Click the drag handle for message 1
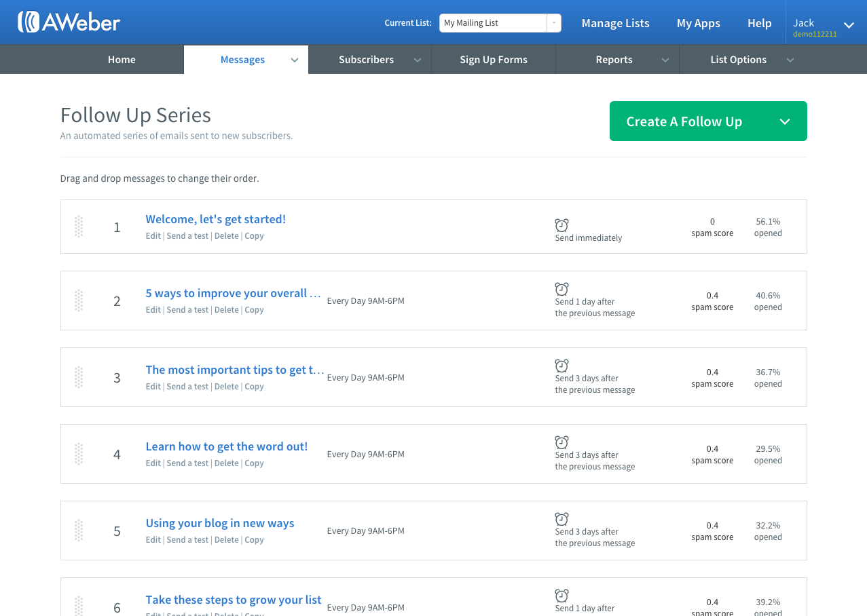Viewport: 867px width, 616px height. pos(79,227)
